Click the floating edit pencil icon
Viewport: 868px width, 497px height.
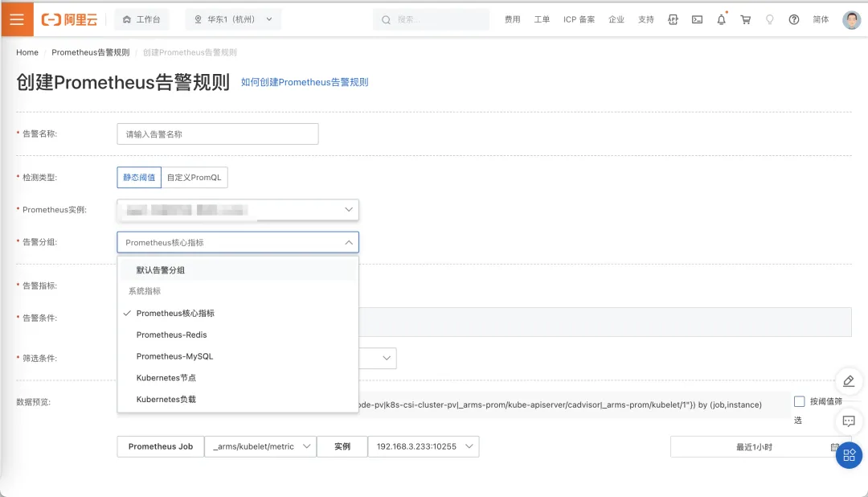pyautogui.click(x=849, y=380)
